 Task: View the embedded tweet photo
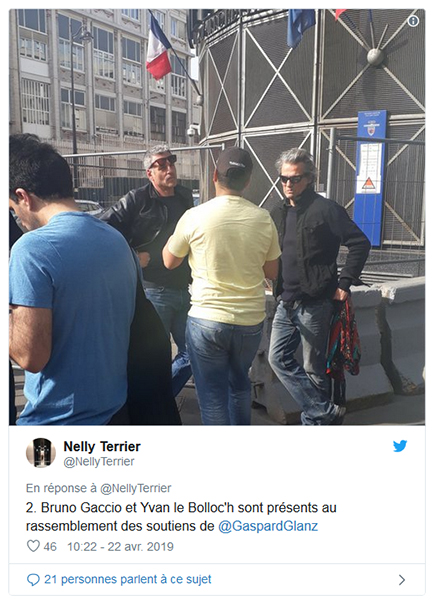[x=217, y=217]
